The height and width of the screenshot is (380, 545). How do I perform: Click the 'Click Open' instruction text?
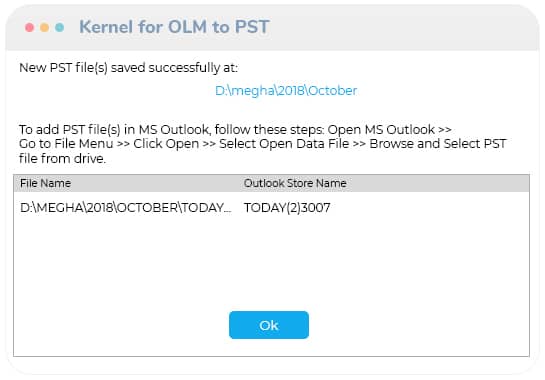(x=166, y=144)
